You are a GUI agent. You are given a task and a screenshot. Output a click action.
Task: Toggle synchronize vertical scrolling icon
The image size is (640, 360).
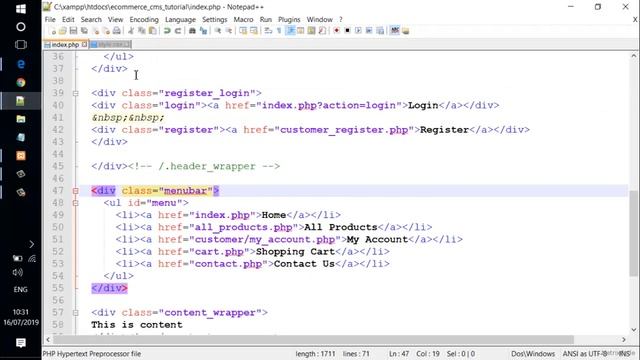click(243, 31)
